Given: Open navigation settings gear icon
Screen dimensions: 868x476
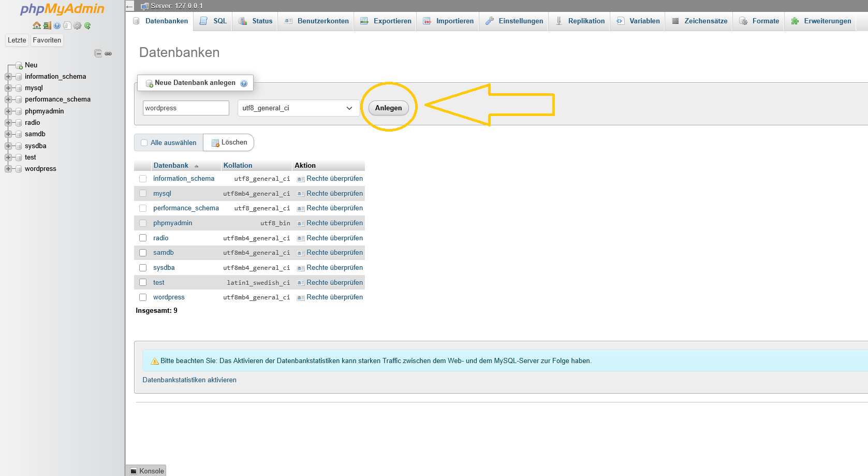Looking at the screenshot, I should tap(78, 25).
